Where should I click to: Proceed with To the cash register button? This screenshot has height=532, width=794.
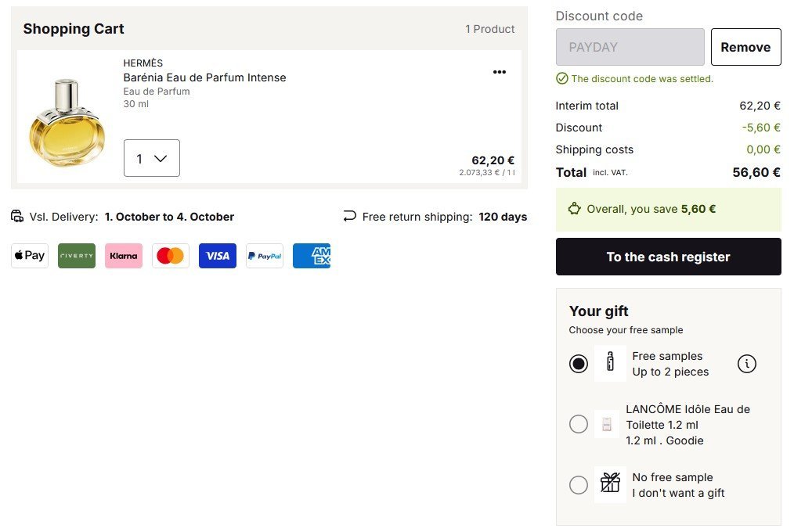click(668, 257)
